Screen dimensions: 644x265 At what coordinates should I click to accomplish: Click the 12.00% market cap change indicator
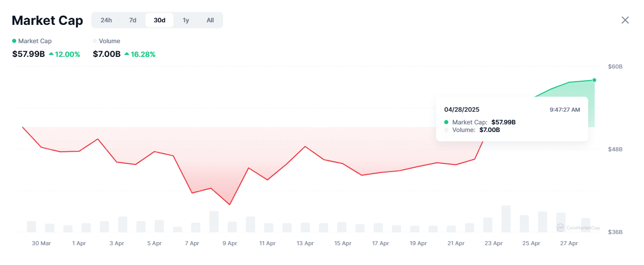65,54
